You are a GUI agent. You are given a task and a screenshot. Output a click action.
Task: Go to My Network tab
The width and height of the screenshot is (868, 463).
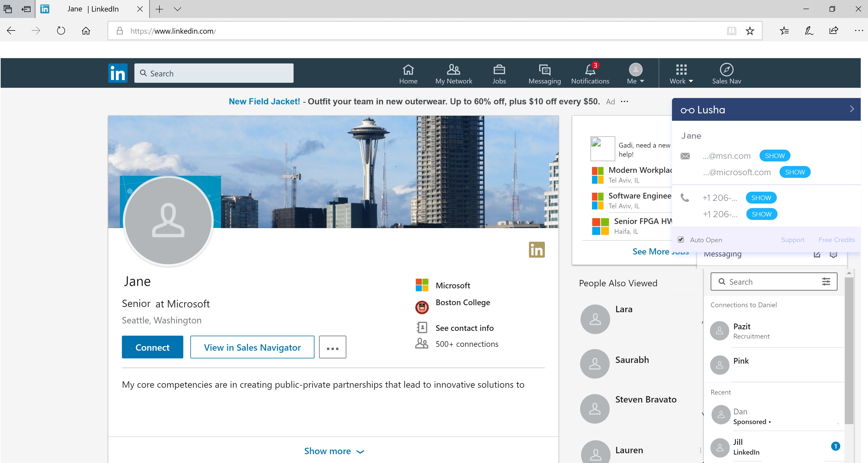pyautogui.click(x=453, y=74)
